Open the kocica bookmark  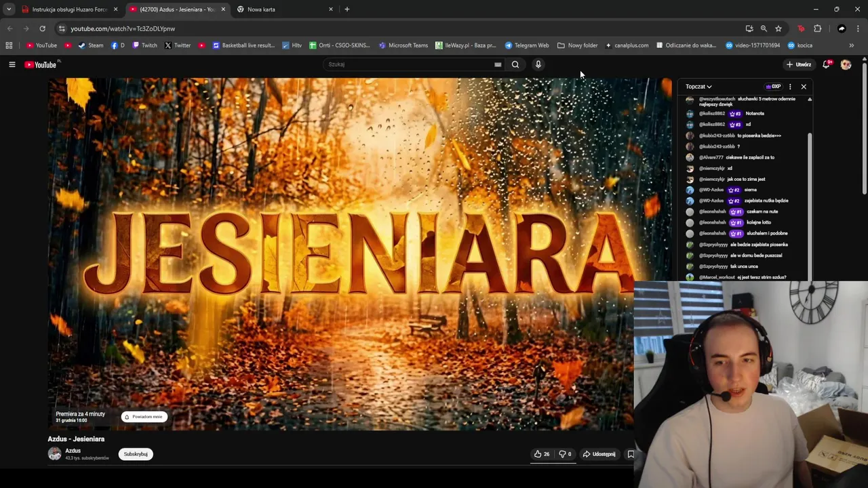pos(800,45)
